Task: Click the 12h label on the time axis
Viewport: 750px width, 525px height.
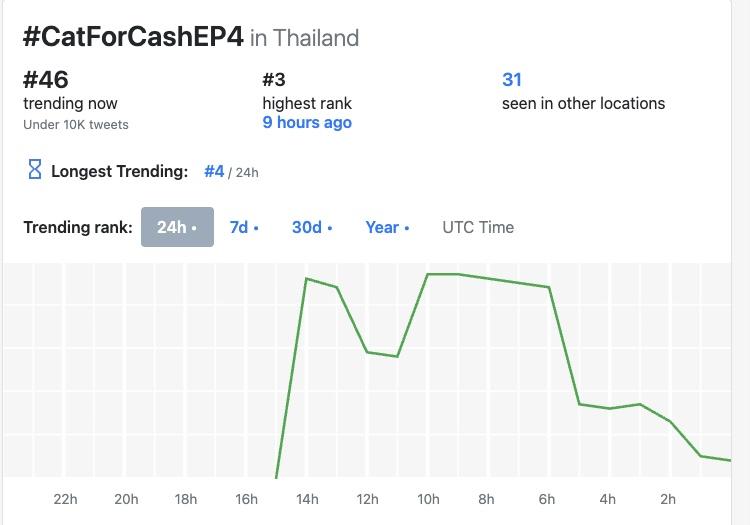Action: pos(367,499)
